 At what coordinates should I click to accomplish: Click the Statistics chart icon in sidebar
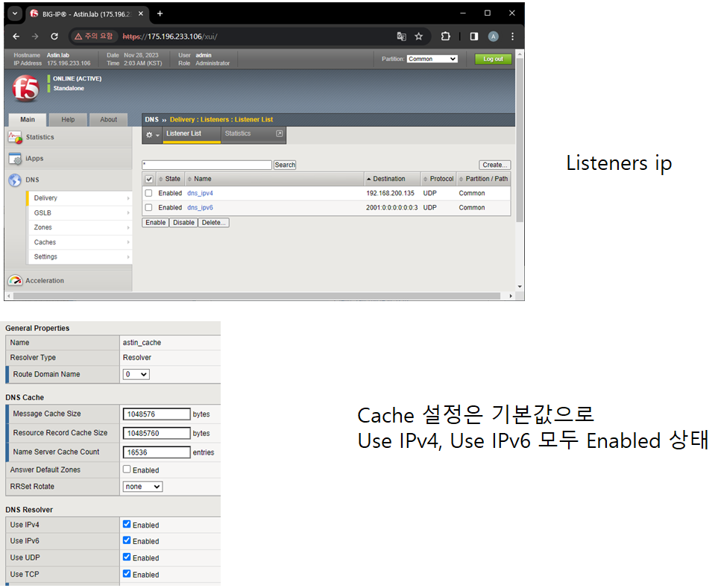click(x=15, y=137)
